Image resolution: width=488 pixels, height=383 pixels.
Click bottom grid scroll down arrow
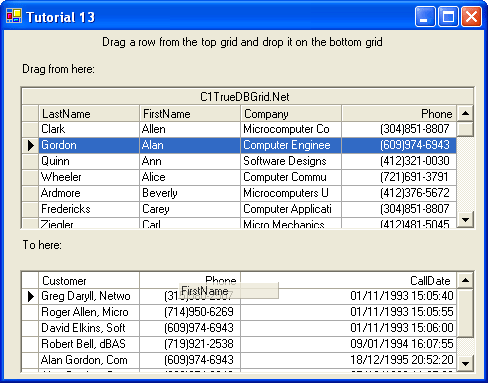tap(465, 363)
